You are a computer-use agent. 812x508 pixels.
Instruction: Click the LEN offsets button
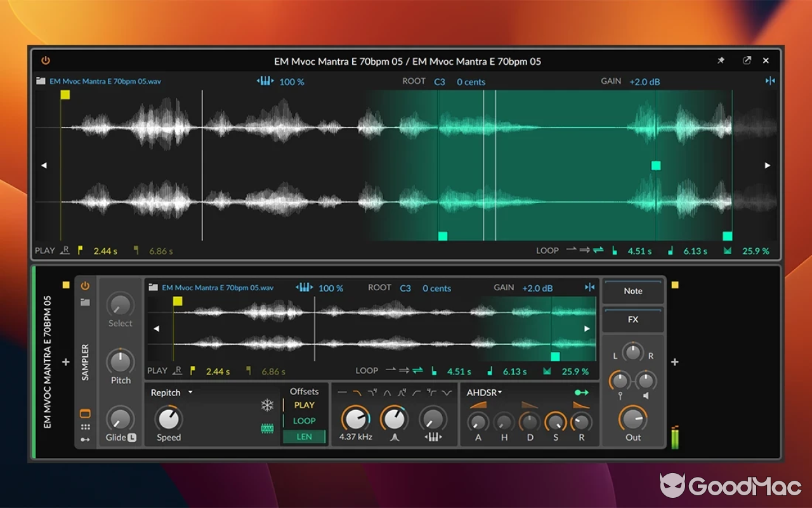[x=304, y=437]
